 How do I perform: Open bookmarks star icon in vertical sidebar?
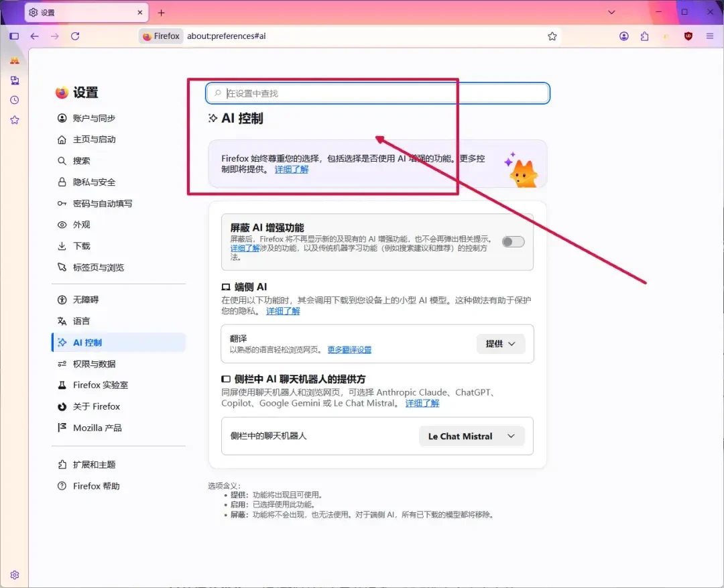(15, 120)
